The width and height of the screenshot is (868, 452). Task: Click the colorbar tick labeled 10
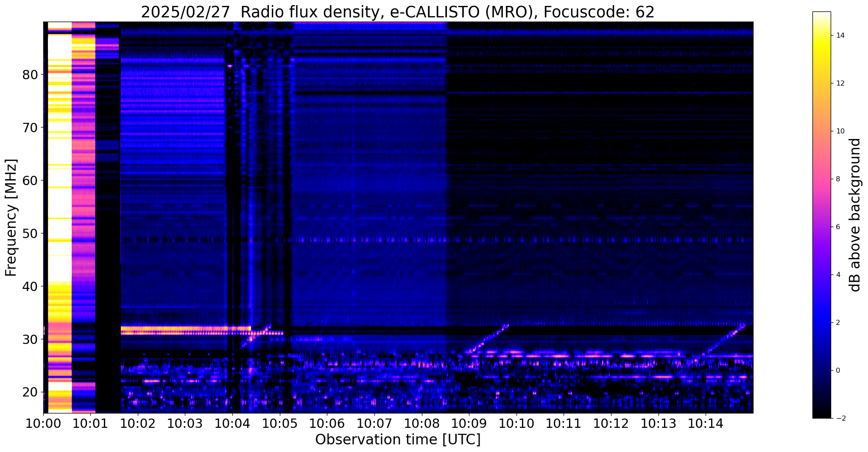[x=840, y=131]
